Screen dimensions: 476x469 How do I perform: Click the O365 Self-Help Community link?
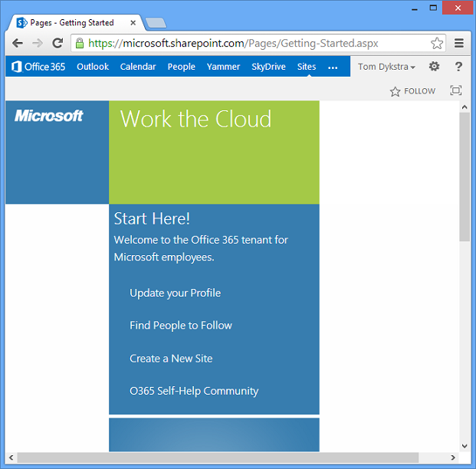tap(194, 391)
